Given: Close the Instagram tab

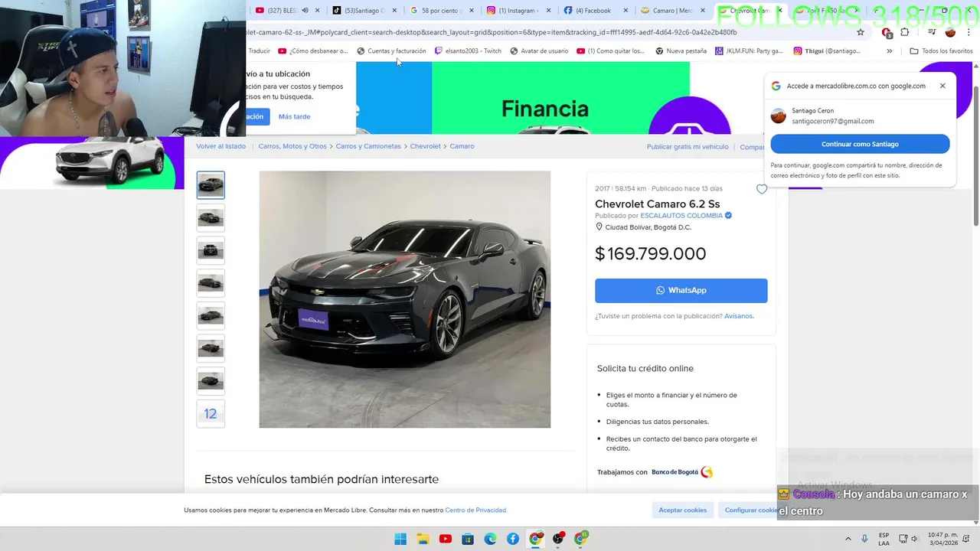Looking at the screenshot, I should click(x=549, y=11).
